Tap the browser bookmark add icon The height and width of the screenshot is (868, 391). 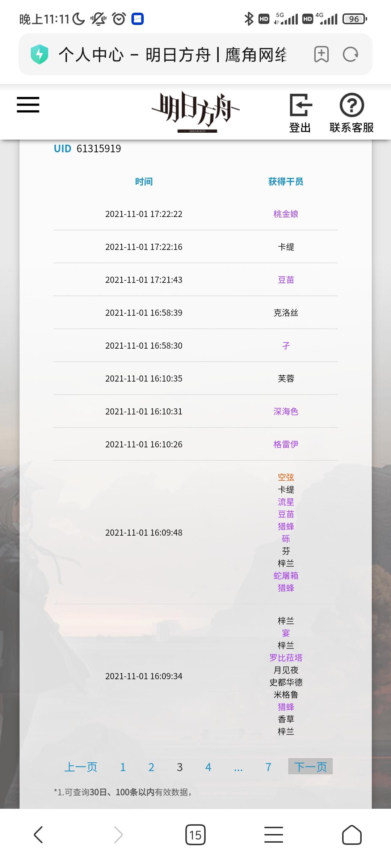tap(321, 55)
